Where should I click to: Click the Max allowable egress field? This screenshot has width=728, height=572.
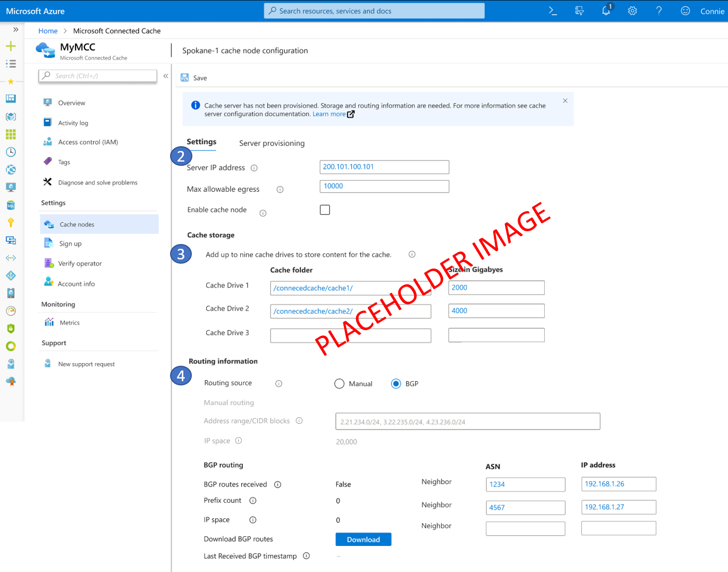pos(384,187)
